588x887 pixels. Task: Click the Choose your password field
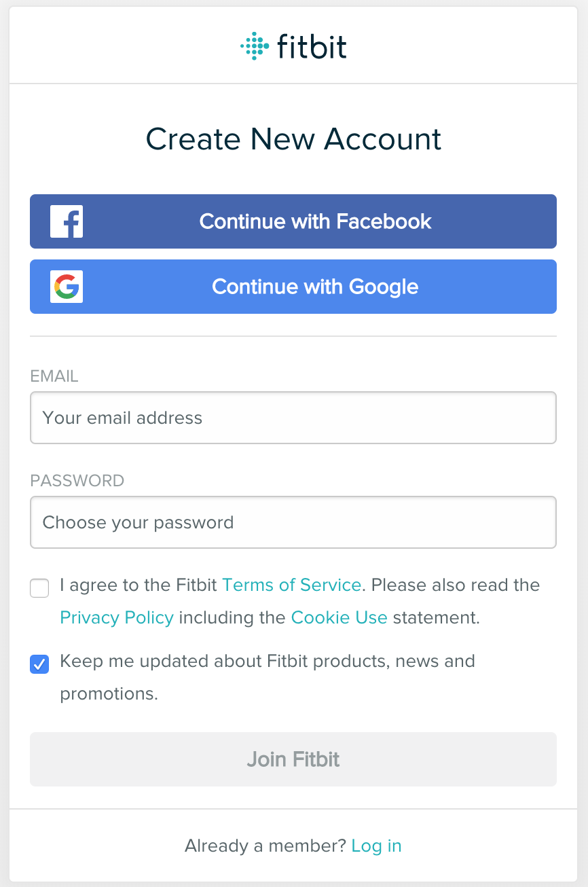(293, 522)
